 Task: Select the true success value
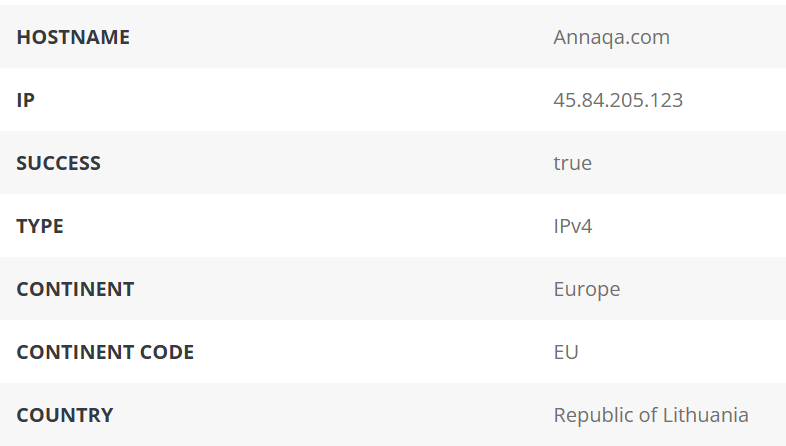pyautogui.click(x=572, y=163)
